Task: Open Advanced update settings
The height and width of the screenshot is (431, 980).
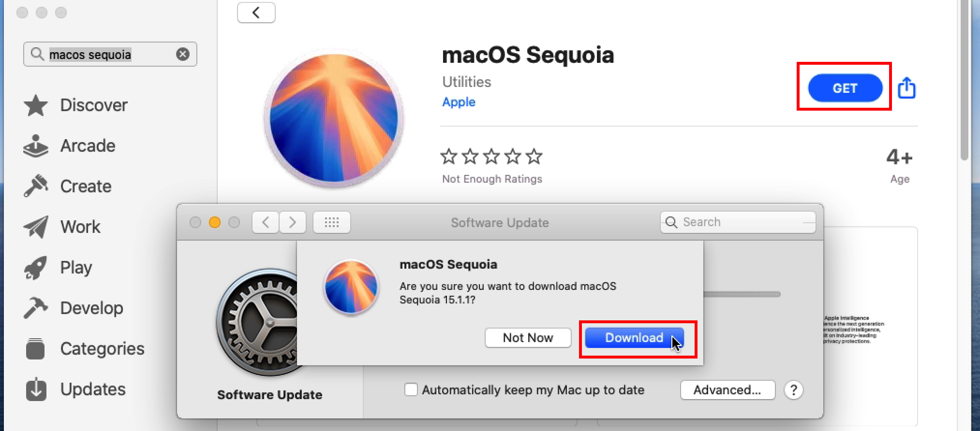Action: [728, 390]
